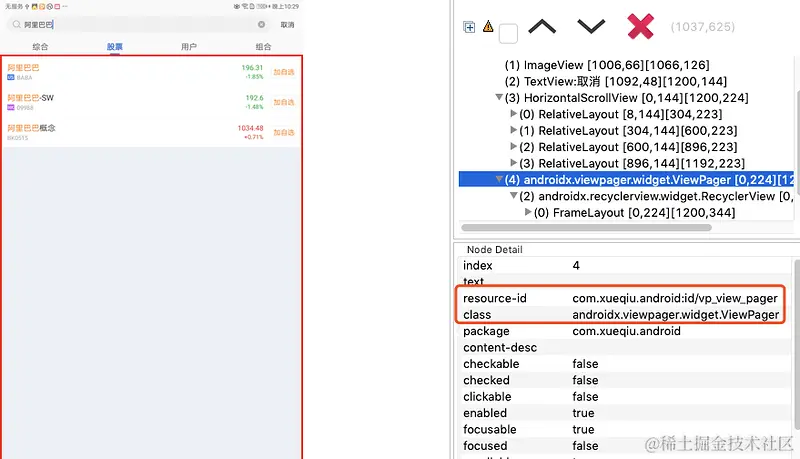Click 加自选 for 阿里巴巴-SW

(x=284, y=102)
